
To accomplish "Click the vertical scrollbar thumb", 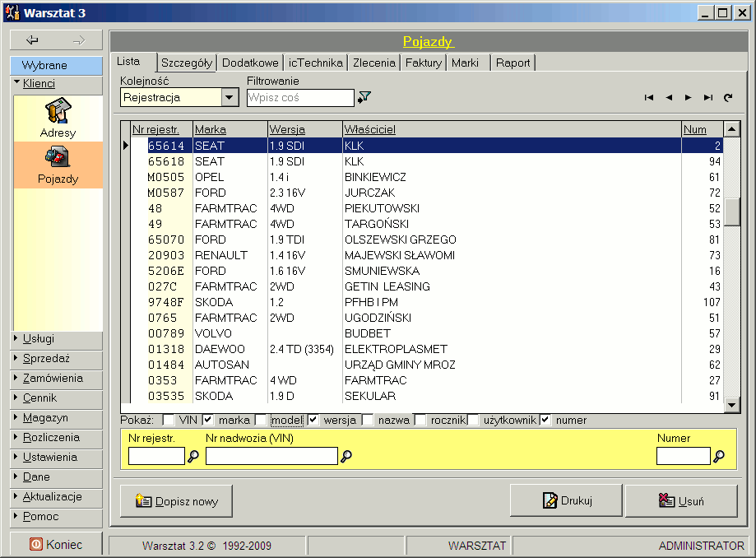I will [732, 212].
